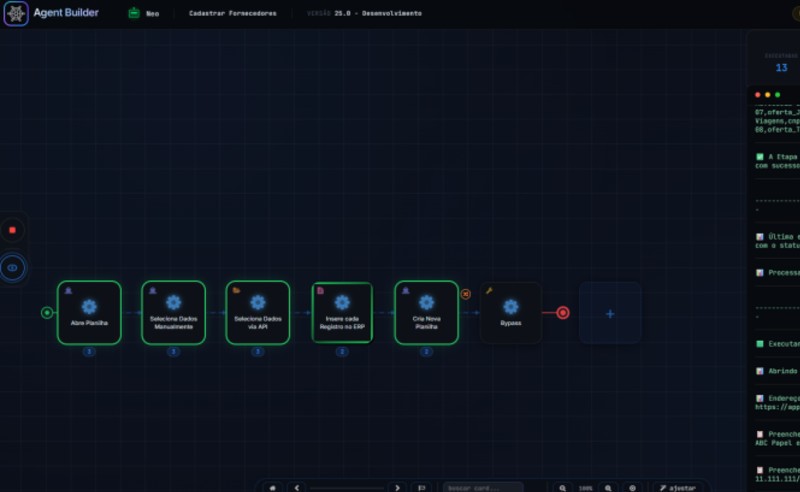Click the red end node circle
Screen dimensions: 800x492
click(563, 312)
